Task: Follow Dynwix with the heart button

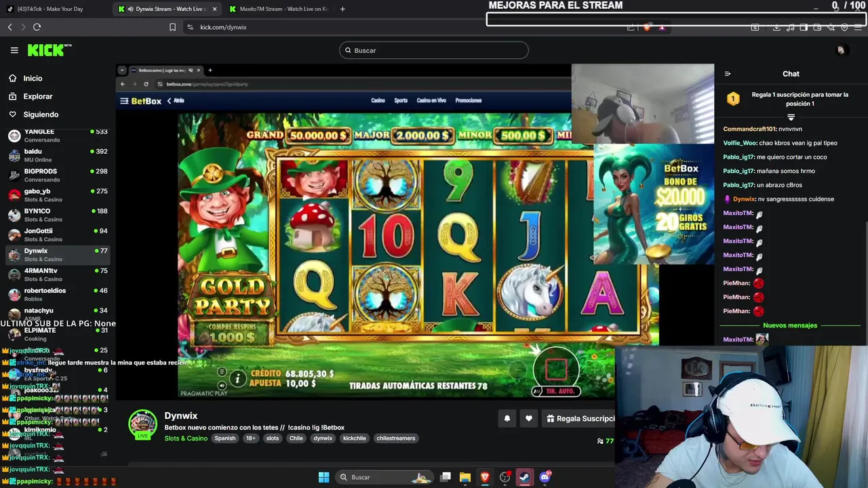Action: pos(529,419)
